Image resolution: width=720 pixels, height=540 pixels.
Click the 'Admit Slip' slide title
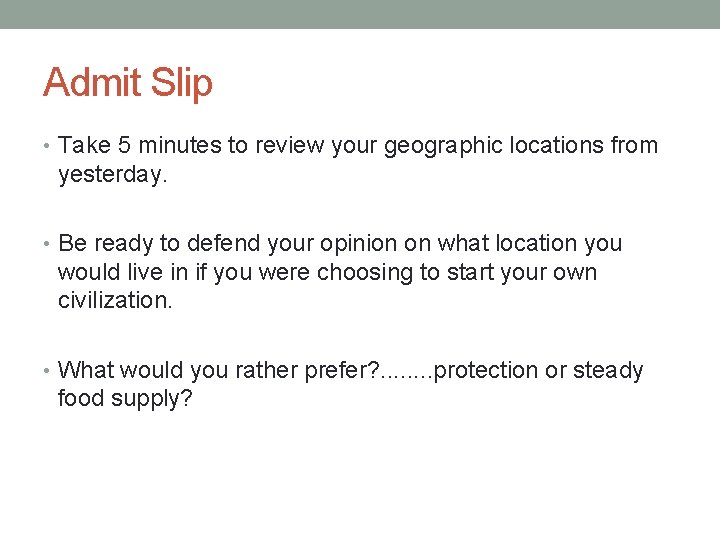(x=127, y=82)
